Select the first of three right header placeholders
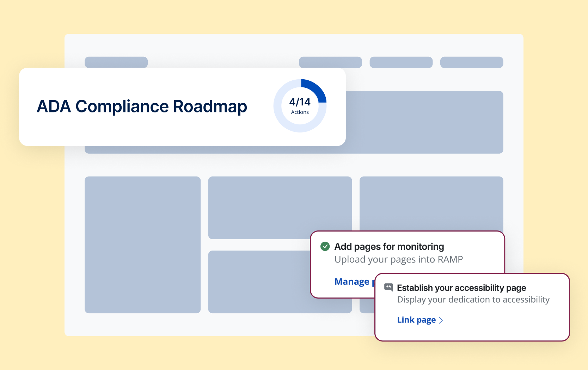 point(330,61)
